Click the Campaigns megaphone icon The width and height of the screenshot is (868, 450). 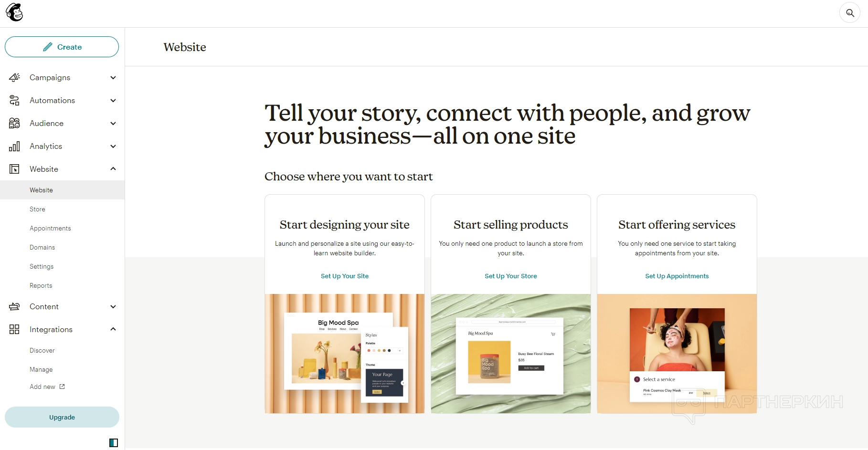14,77
